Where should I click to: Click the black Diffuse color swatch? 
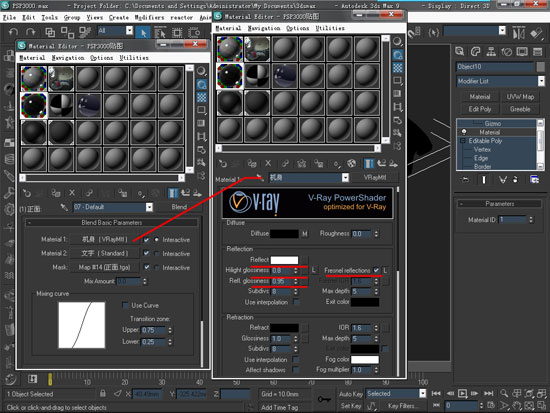(x=284, y=234)
